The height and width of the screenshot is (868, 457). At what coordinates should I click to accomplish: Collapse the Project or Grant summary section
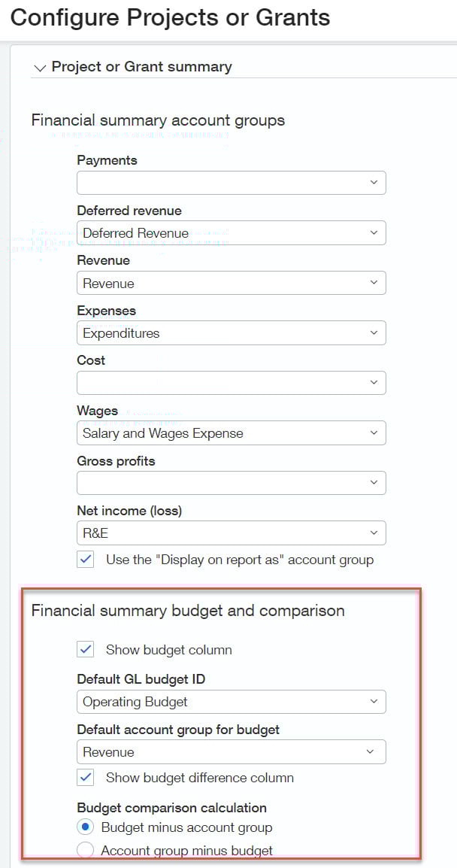point(40,68)
